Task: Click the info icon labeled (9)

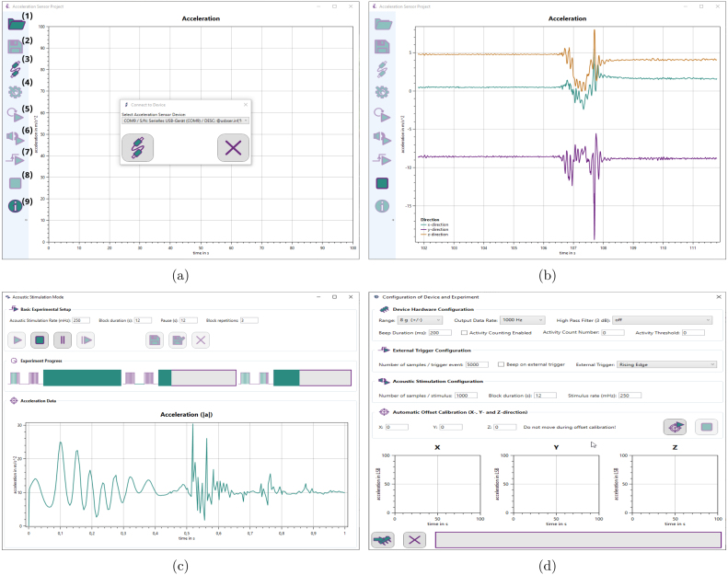Action: pos(16,206)
